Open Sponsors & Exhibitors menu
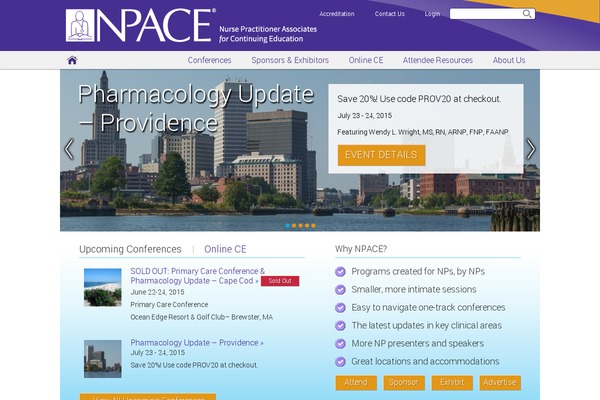The image size is (600, 400). [290, 60]
